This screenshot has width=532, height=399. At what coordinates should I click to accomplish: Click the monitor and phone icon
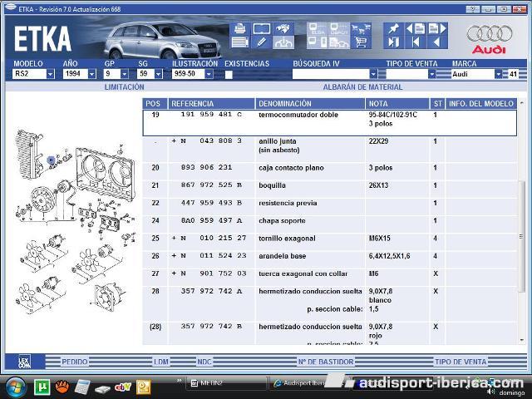318,42
